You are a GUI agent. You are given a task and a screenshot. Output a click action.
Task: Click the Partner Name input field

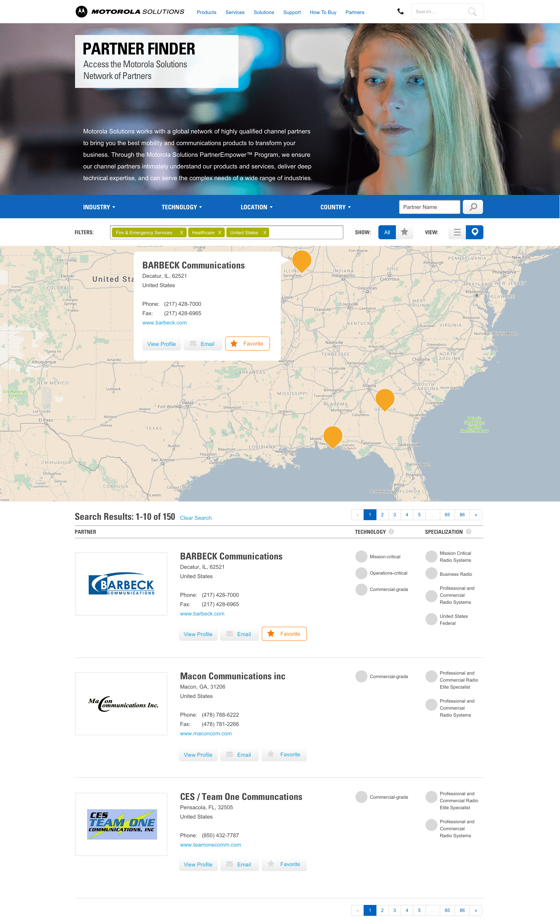[x=430, y=207]
